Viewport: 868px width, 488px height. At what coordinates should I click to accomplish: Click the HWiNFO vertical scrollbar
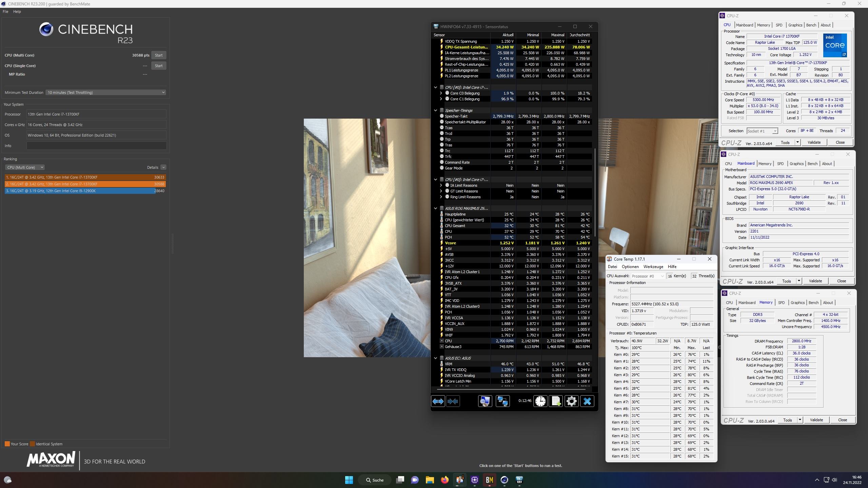[x=595, y=192]
